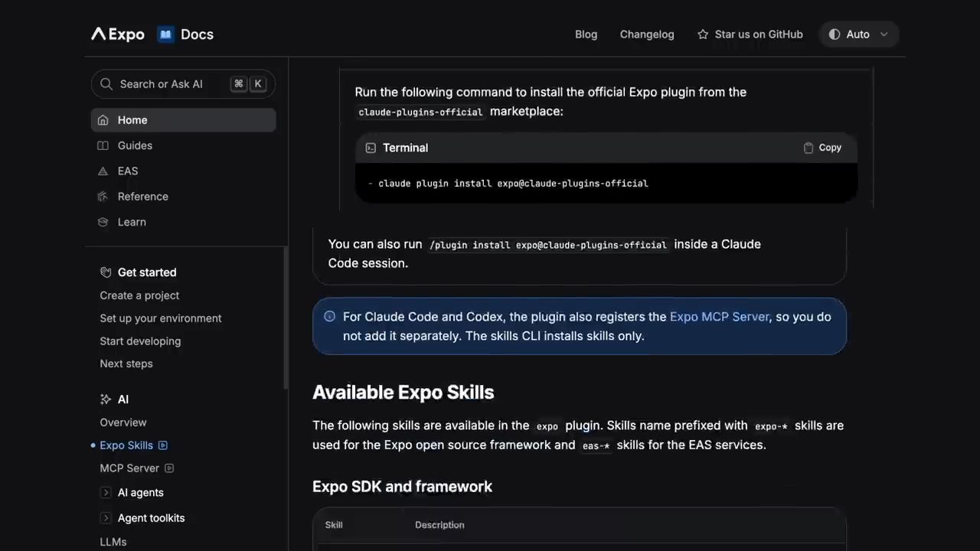The height and width of the screenshot is (551, 980).
Task: Click the clipboard Copy icon
Action: [x=808, y=148]
